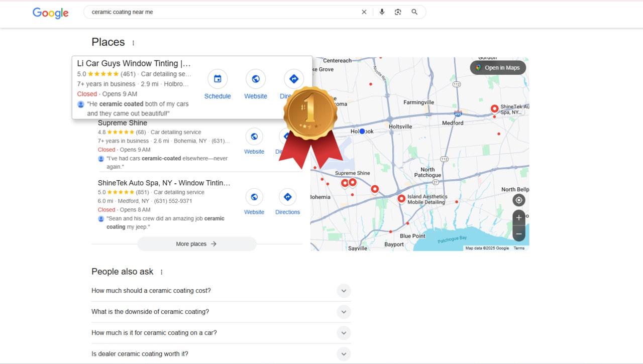643x364 pixels.
Task: Click the More places button
Action: [196, 244]
